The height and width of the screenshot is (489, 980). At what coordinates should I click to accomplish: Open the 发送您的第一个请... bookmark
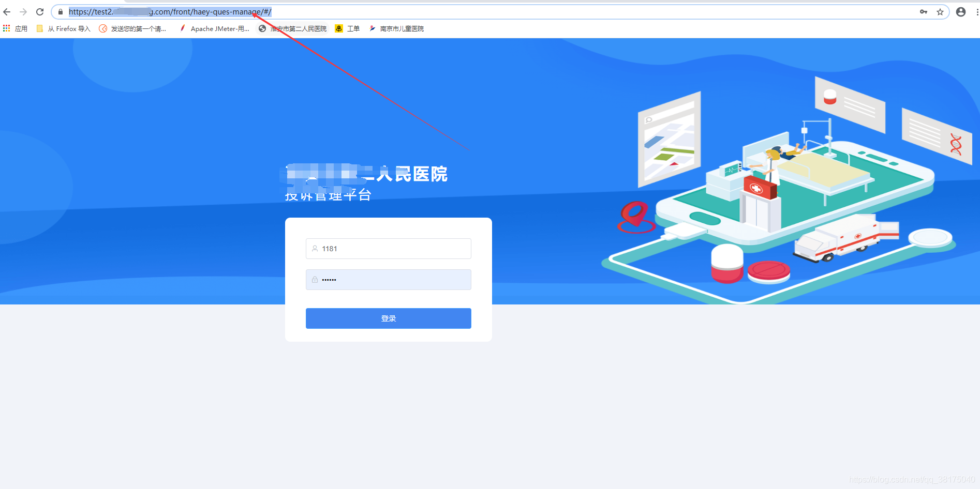pyautogui.click(x=133, y=28)
